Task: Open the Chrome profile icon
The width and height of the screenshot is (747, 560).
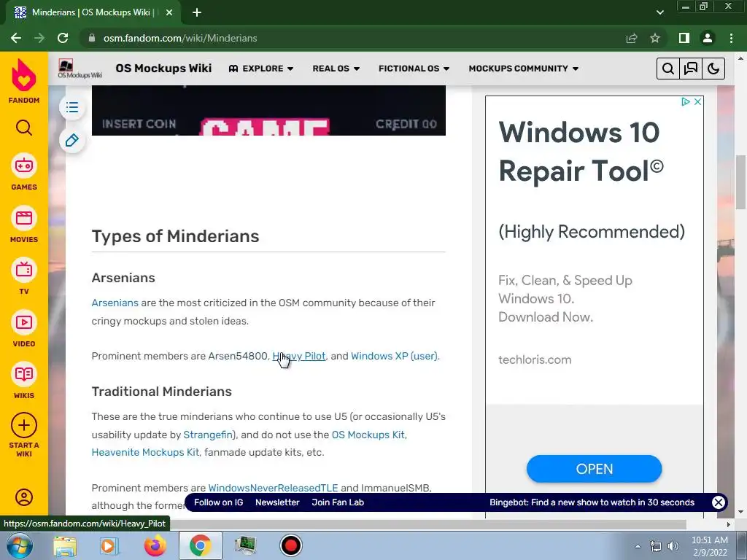Action: click(708, 38)
